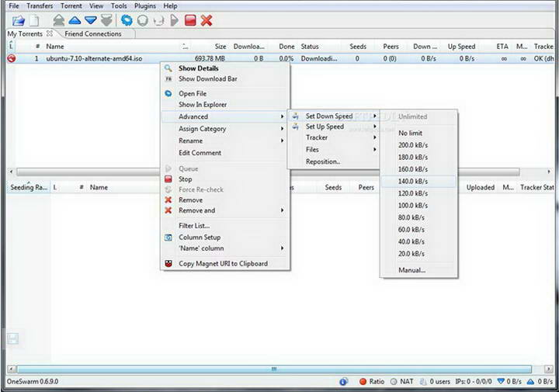Click the blue swirl toolbar icon
This screenshot has height=392, width=559.
tap(127, 20)
